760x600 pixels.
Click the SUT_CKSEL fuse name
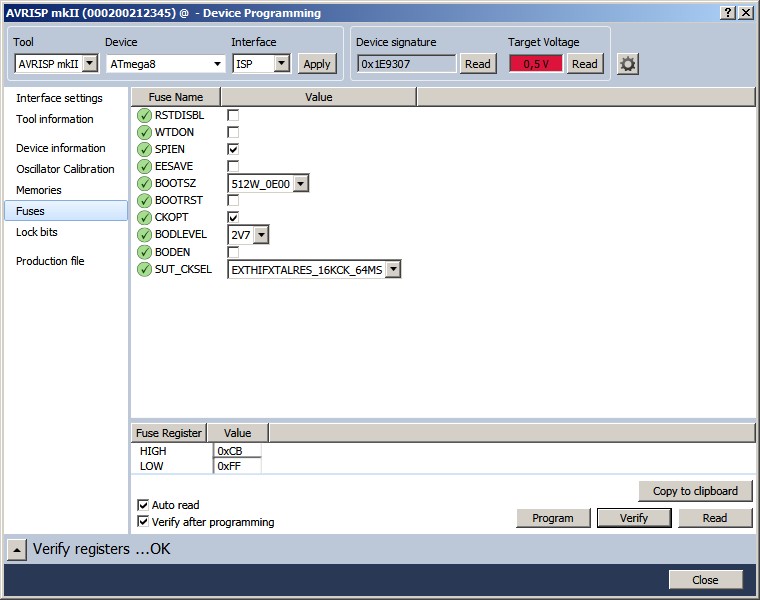(x=183, y=269)
